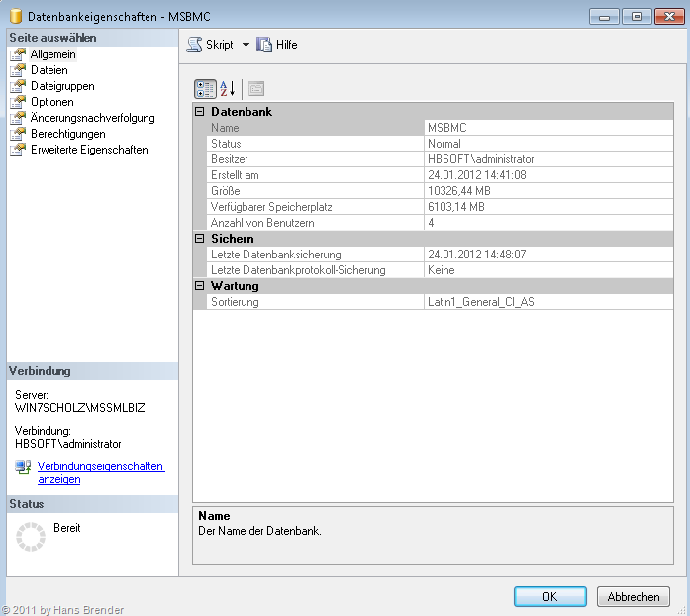Click the property pages icon
690x616 pixels.
tap(256, 89)
